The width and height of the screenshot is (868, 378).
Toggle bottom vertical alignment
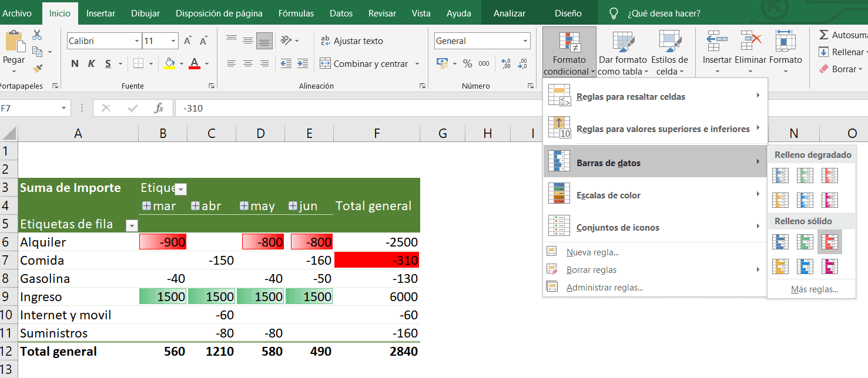(264, 41)
